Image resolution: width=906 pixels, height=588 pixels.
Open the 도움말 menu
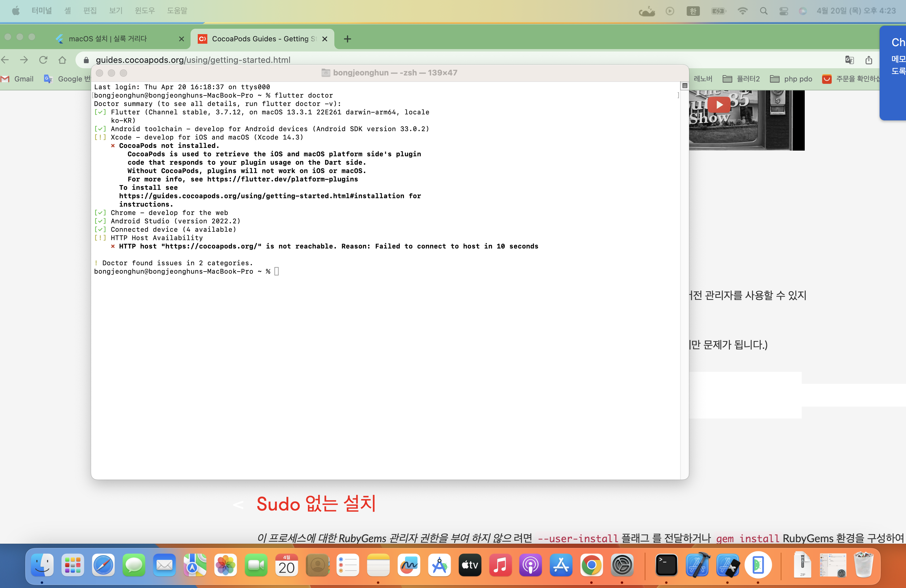(177, 11)
